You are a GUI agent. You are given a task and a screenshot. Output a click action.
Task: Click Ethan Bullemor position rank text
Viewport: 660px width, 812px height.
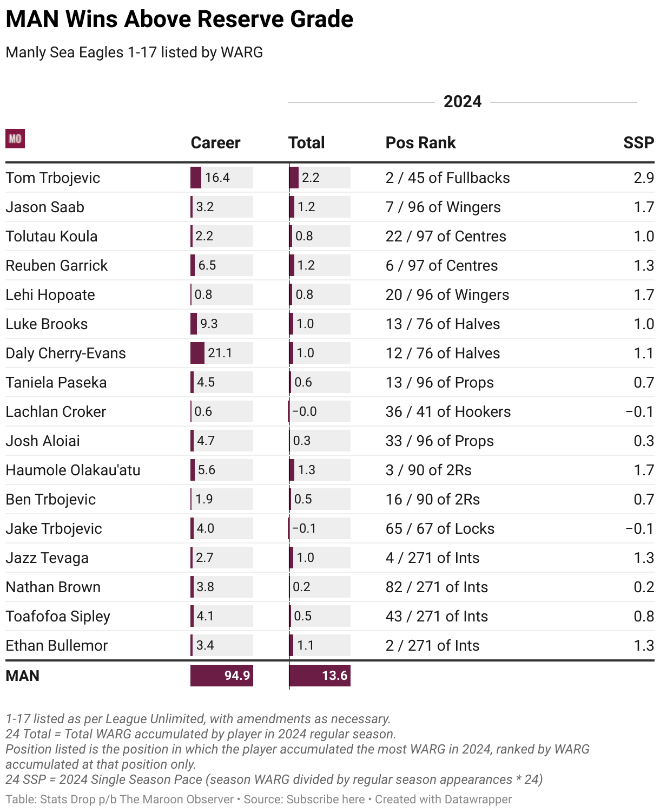(x=432, y=645)
